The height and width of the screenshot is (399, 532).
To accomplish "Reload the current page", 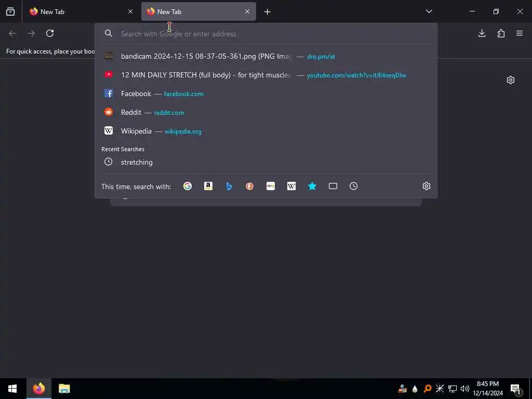I will (50, 33).
